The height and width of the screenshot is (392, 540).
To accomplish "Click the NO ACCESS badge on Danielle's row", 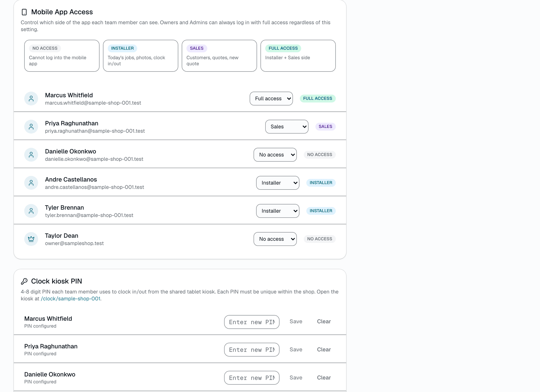I will pyautogui.click(x=319, y=155).
